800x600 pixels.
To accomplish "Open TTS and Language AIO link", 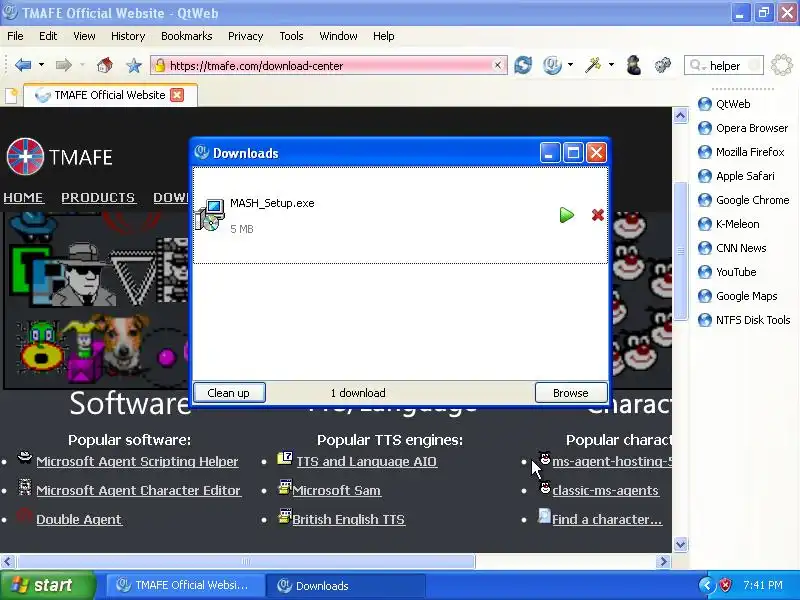I will click(x=367, y=461).
